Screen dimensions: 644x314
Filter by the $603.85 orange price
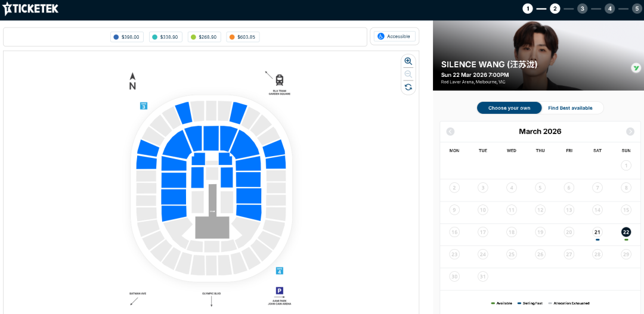coord(243,37)
